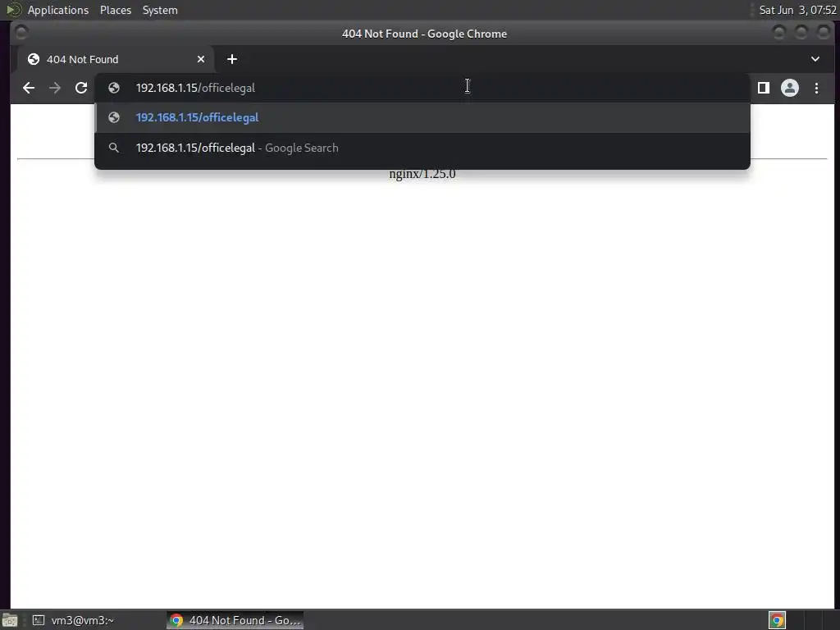This screenshot has height=630, width=840.
Task: Click the forward navigation arrow
Action: (55, 88)
